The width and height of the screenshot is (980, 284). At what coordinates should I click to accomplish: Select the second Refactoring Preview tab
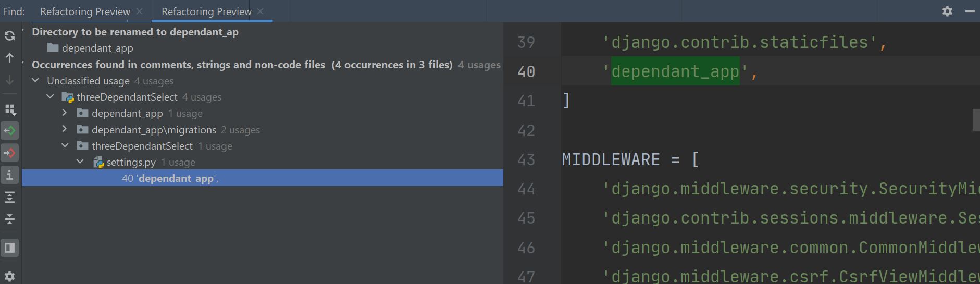(206, 11)
